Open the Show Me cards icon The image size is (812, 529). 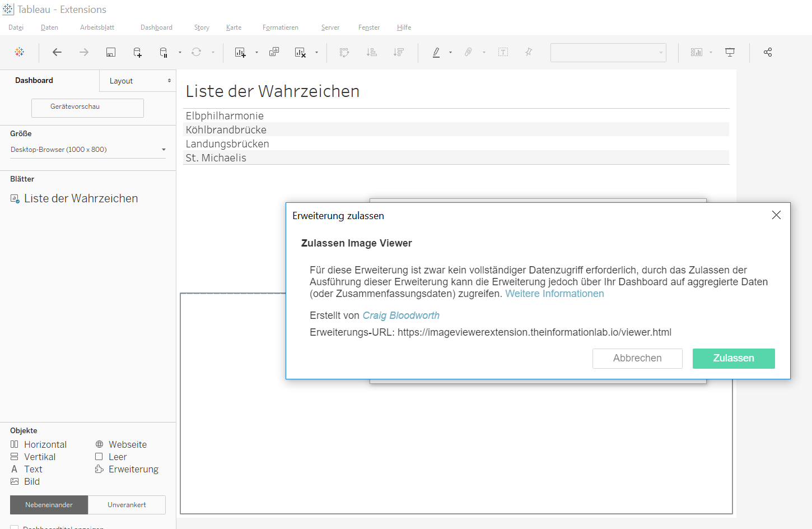697,52
